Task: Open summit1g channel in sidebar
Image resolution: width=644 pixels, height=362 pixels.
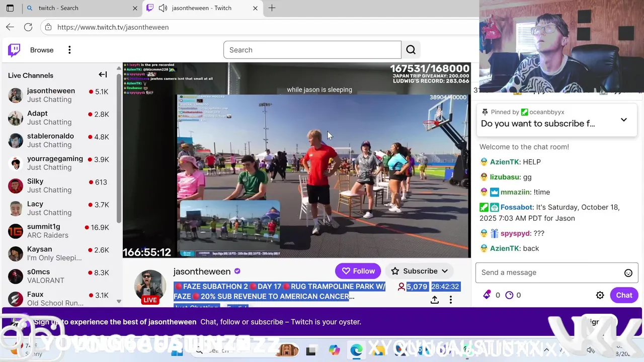Action: [x=58, y=231]
